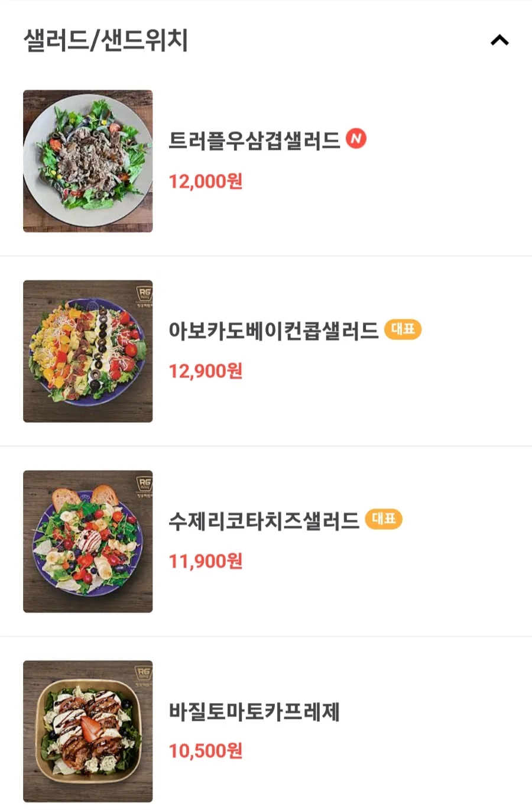
Task: Click the RG logo on the caprese photo
Action: pyautogui.click(x=144, y=674)
